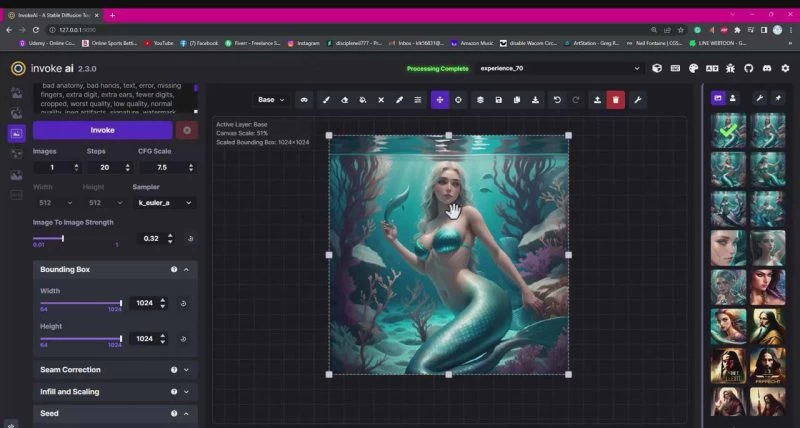Open canvas settings wrench icon
Viewport: 800px width, 428px height.
point(637,100)
